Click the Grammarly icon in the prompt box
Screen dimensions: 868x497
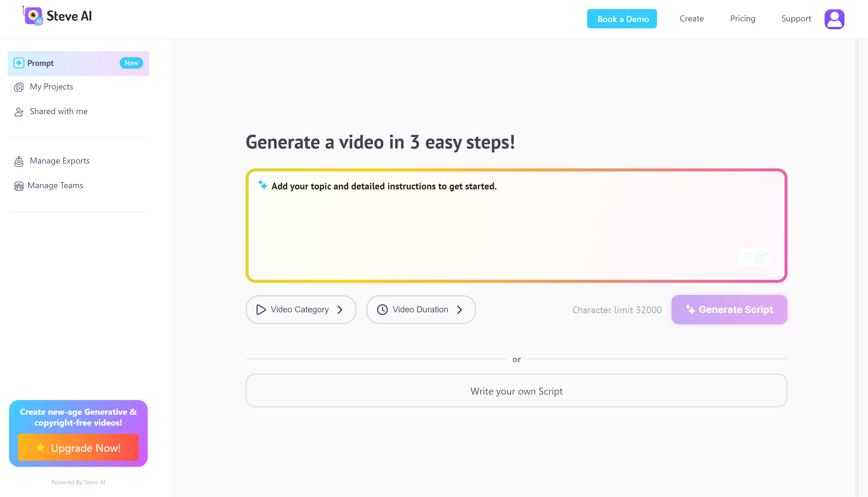coord(762,257)
